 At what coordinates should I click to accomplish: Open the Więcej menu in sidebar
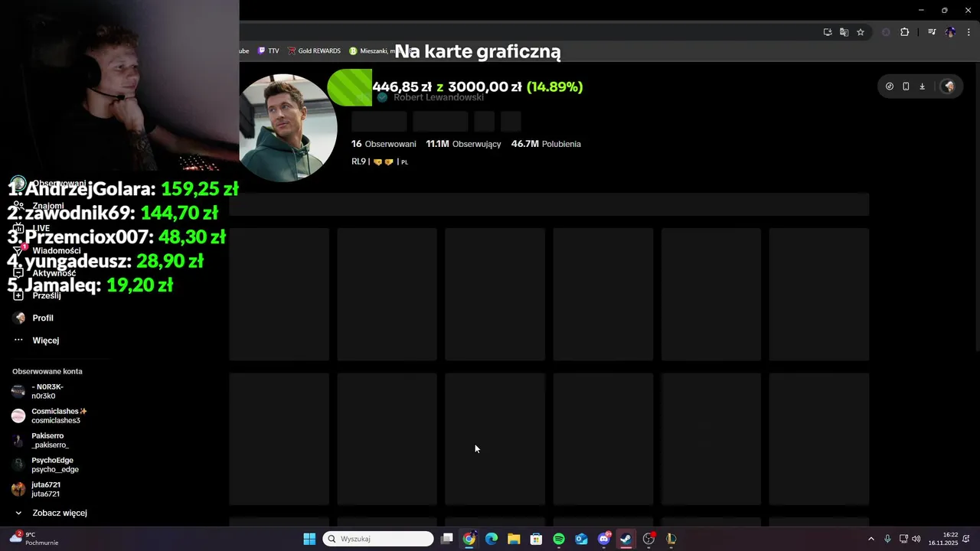coord(36,340)
